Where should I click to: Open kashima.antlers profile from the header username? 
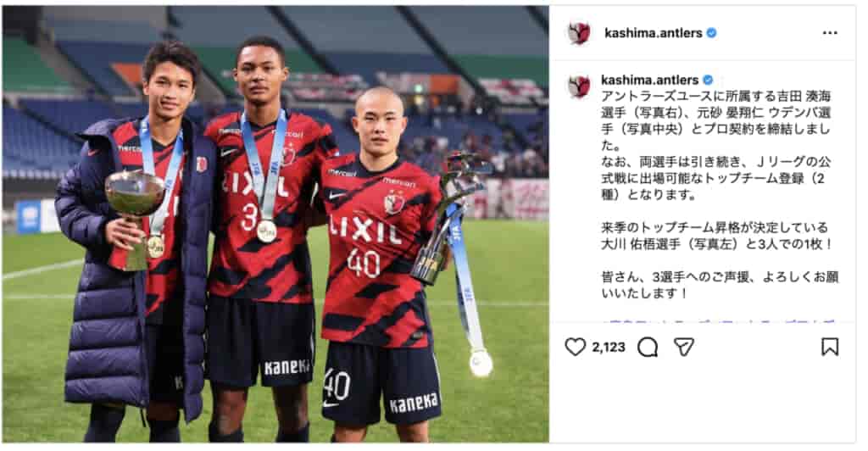[x=654, y=33]
